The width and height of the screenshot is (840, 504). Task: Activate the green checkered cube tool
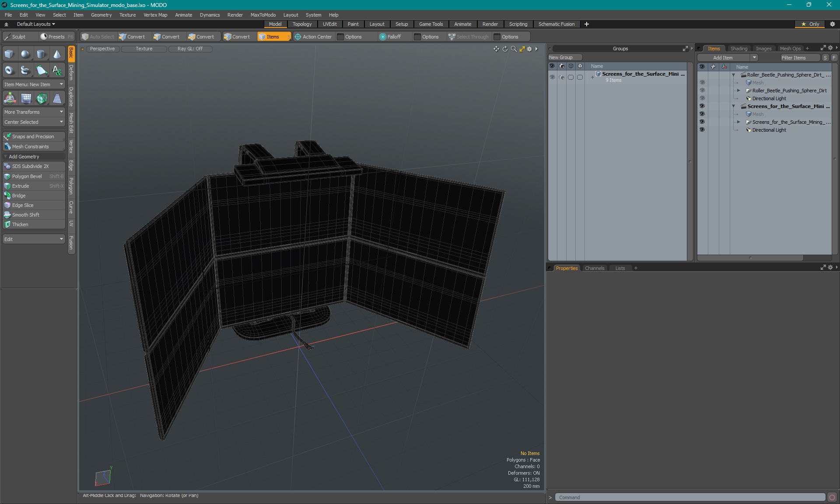pos(41,98)
